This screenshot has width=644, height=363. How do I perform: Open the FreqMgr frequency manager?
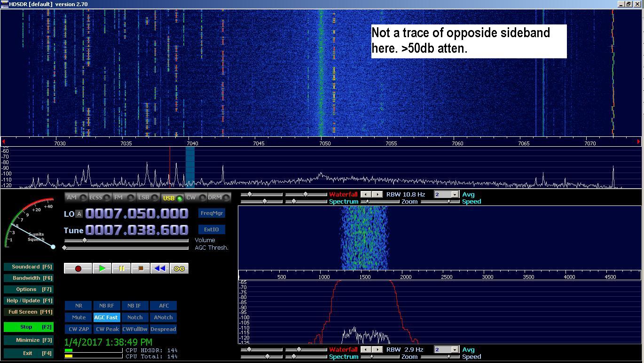pyautogui.click(x=212, y=213)
